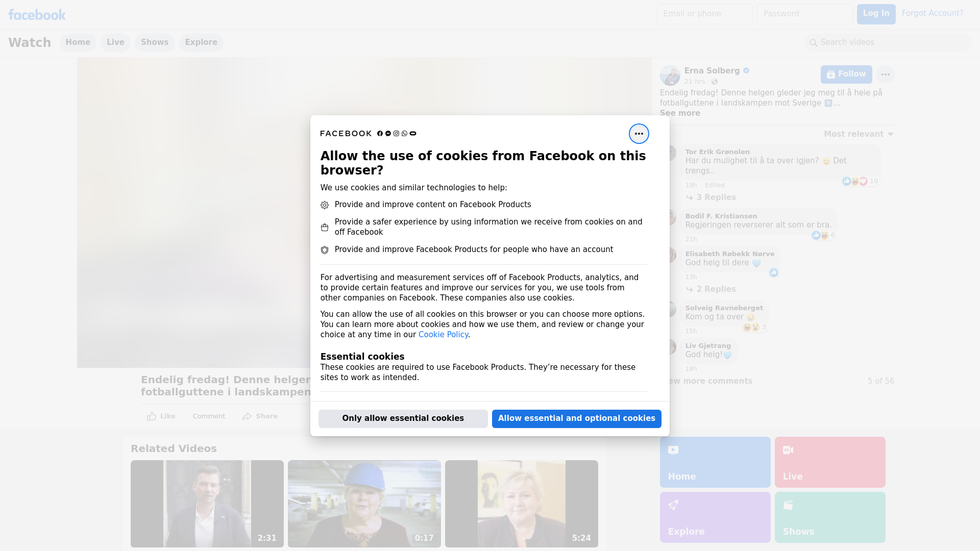Click reactions on Tor Erik Grønolen's comment
The width and height of the screenshot is (980, 551).
pyautogui.click(x=860, y=181)
